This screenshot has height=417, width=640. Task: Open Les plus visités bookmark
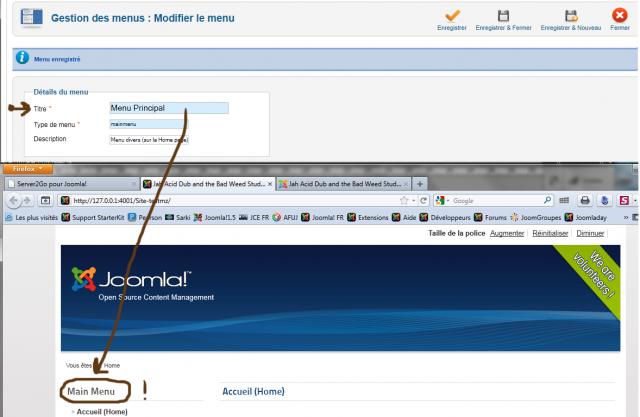32,217
